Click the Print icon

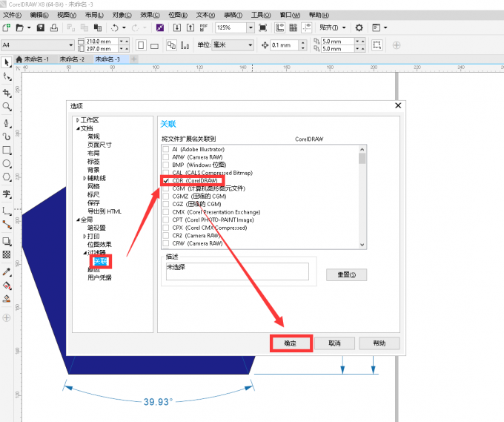coord(54,27)
